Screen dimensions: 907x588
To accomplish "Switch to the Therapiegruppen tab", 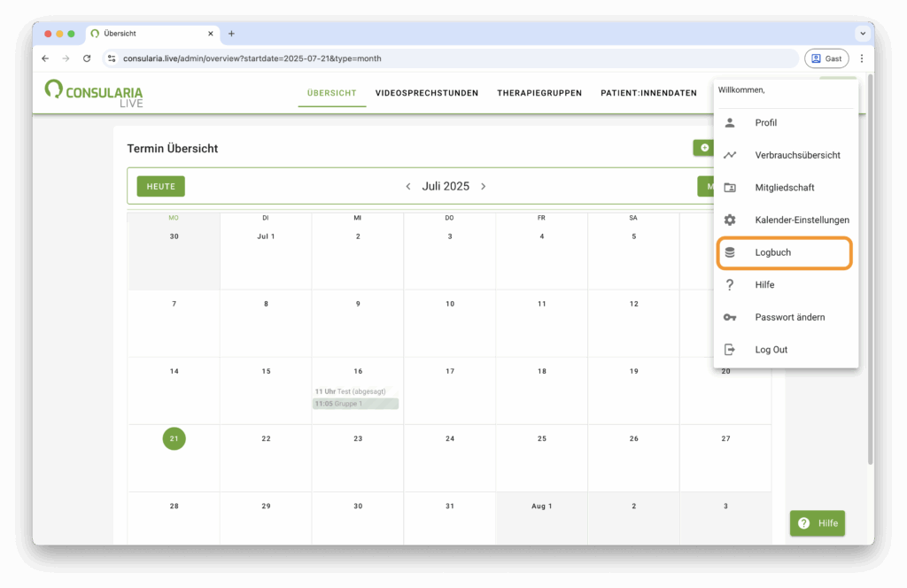I will (539, 93).
